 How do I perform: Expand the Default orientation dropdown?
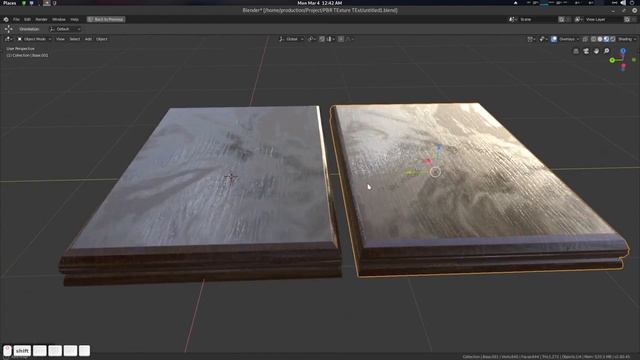(65, 29)
